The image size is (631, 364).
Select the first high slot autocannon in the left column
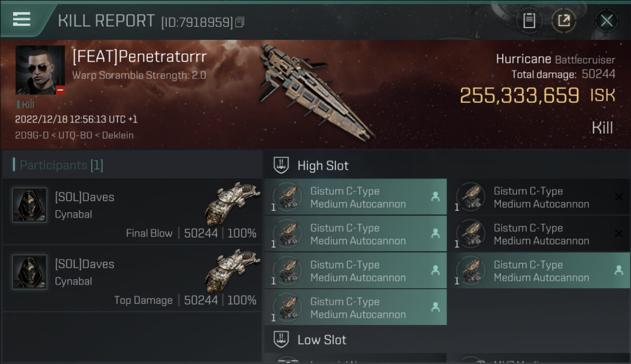355,197
